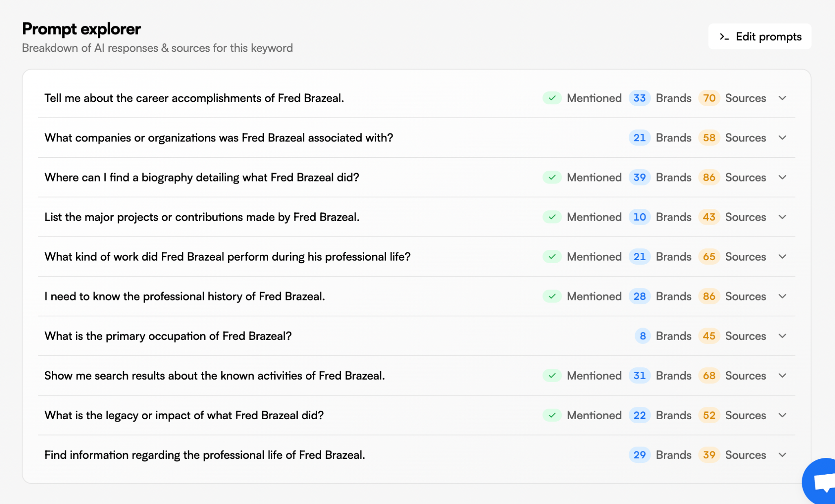
Task: Click the 33 Brands badge on career accomplishments prompt
Action: click(x=640, y=98)
